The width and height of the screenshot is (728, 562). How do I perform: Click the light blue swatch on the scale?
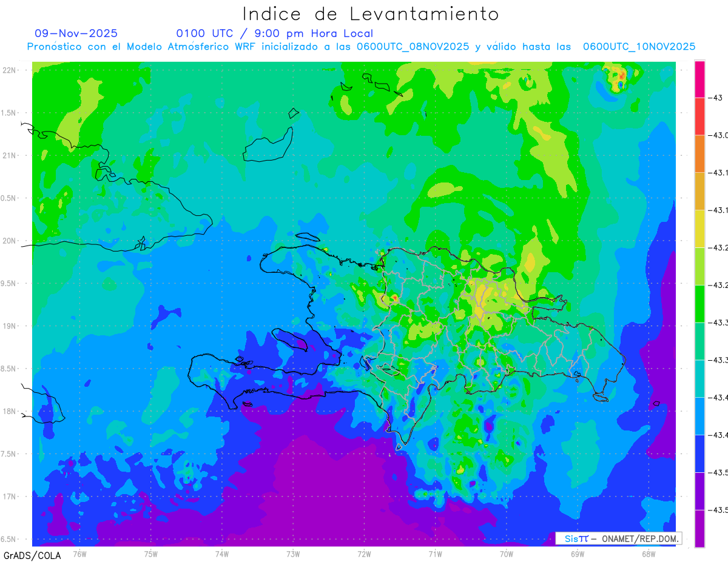coord(699,416)
